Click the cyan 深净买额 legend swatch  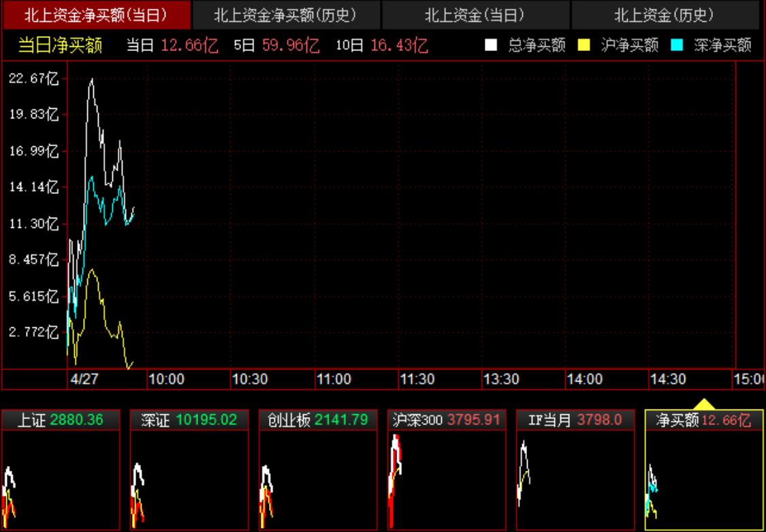point(677,46)
